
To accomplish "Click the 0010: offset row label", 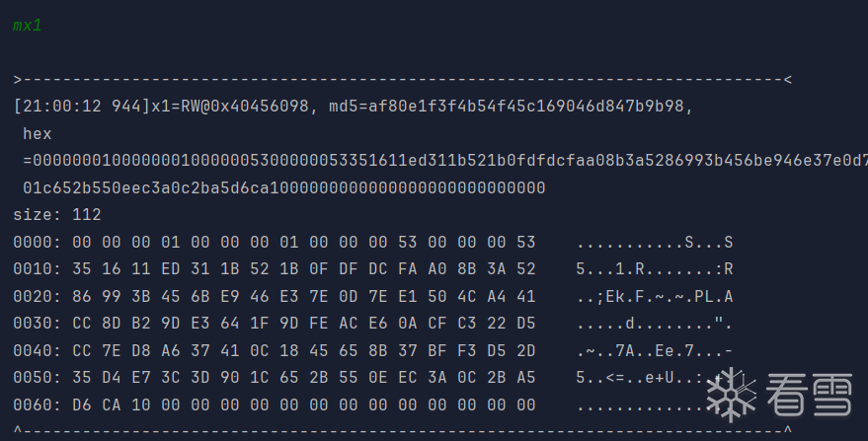I will 38,268.
